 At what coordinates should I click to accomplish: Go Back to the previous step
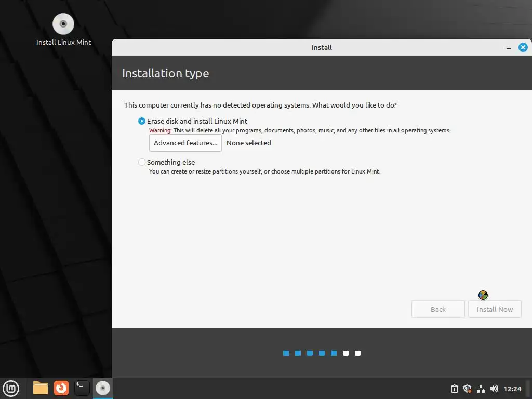(x=438, y=309)
